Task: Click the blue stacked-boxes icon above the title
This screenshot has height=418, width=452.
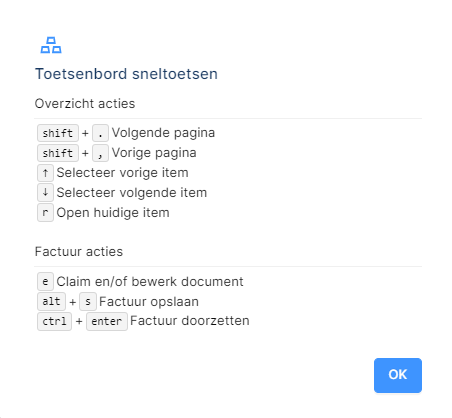Action: (x=51, y=45)
